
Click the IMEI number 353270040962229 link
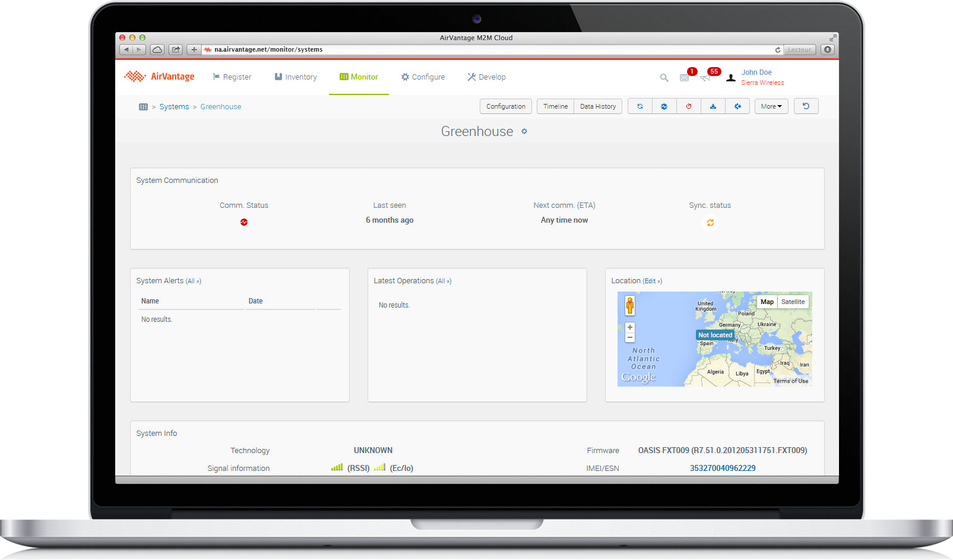pos(722,468)
